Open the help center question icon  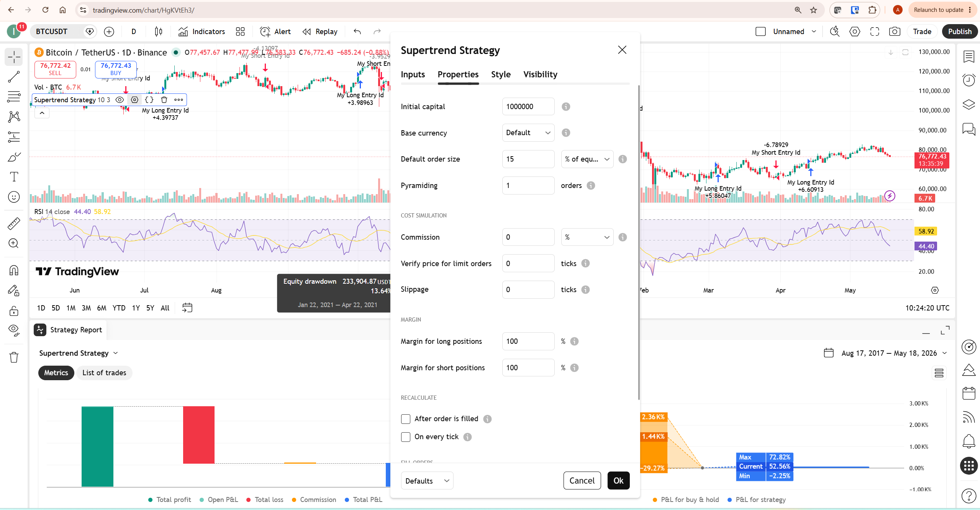click(969, 496)
